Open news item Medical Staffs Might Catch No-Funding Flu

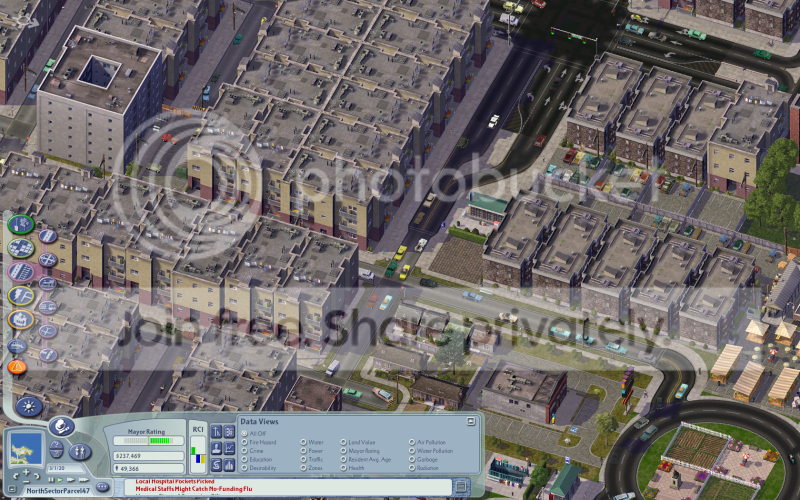194,489
